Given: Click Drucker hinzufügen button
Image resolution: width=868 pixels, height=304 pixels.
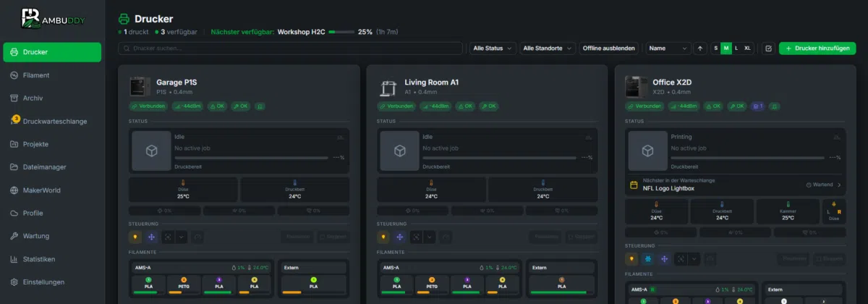Looking at the screenshot, I should point(817,48).
